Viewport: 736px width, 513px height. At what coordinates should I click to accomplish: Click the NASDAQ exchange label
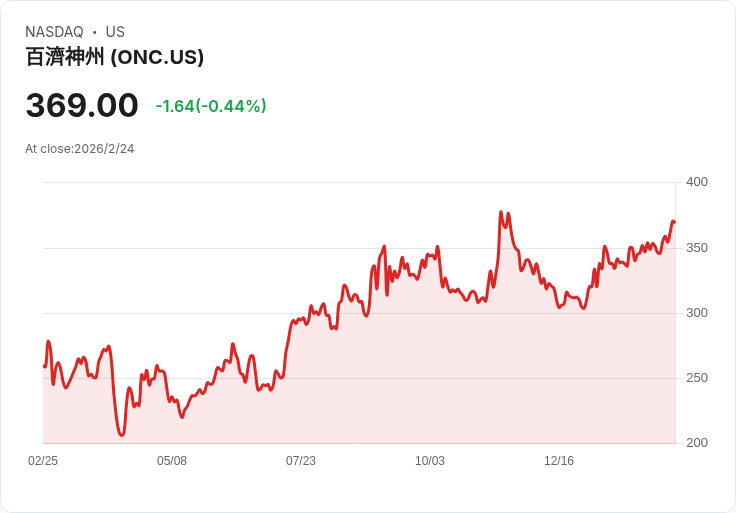54,32
